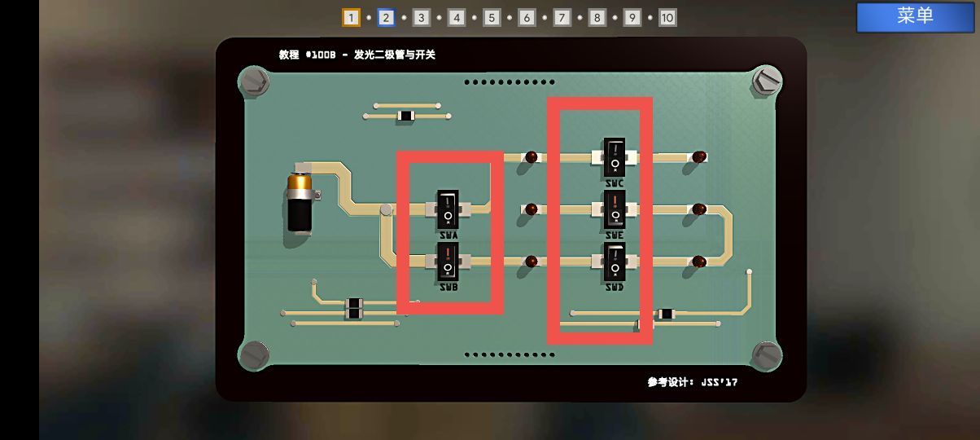Click the diode below switch SWD
The image size is (980, 440).
click(x=666, y=314)
